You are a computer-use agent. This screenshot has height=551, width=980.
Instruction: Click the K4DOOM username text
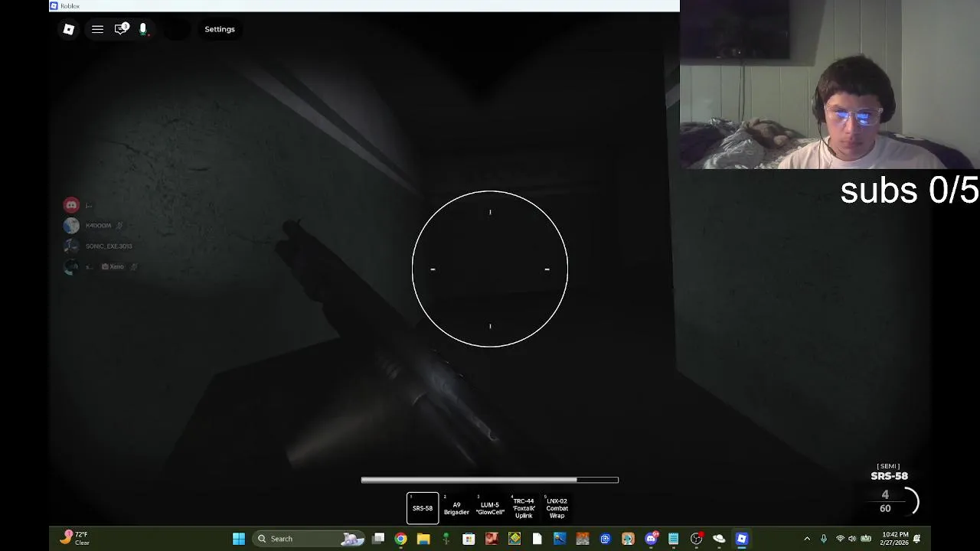point(99,226)
